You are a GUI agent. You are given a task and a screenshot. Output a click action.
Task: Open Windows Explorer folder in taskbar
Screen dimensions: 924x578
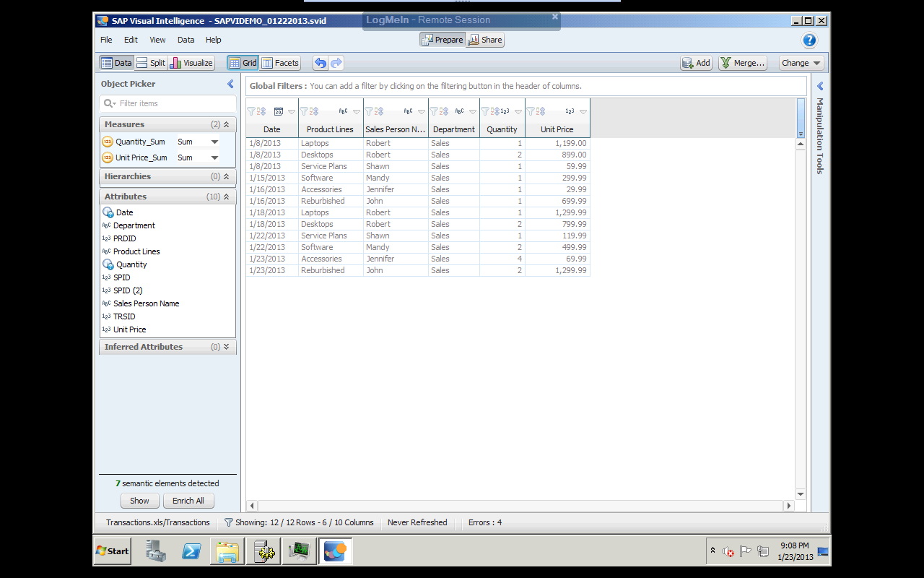pyautogui.click(x=227, y=551)
